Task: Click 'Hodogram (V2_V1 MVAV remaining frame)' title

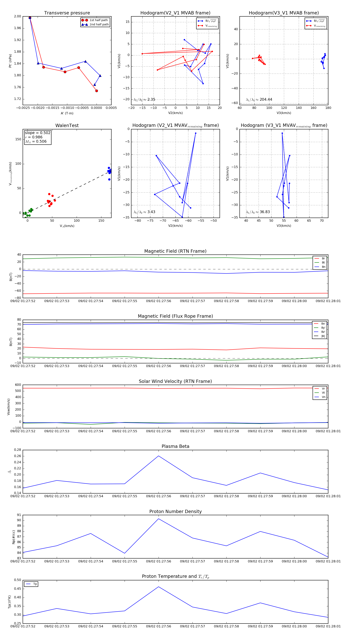Action: (175, 125)
